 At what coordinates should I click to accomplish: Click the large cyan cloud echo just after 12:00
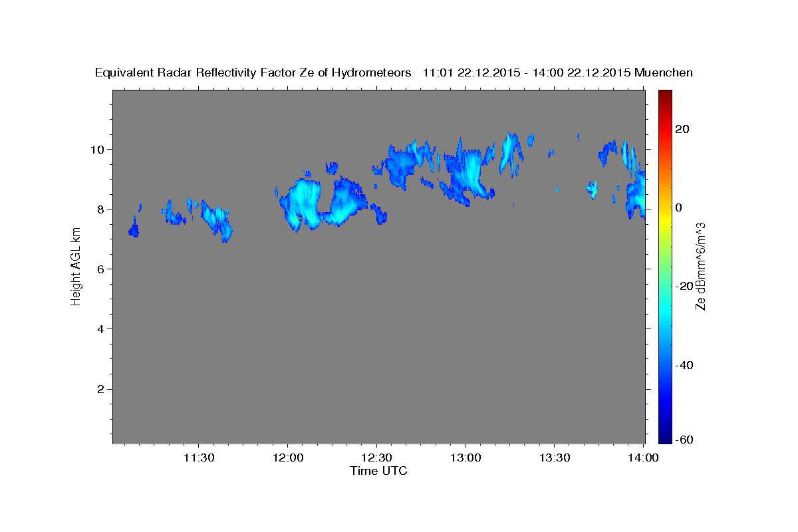point(303,204)
